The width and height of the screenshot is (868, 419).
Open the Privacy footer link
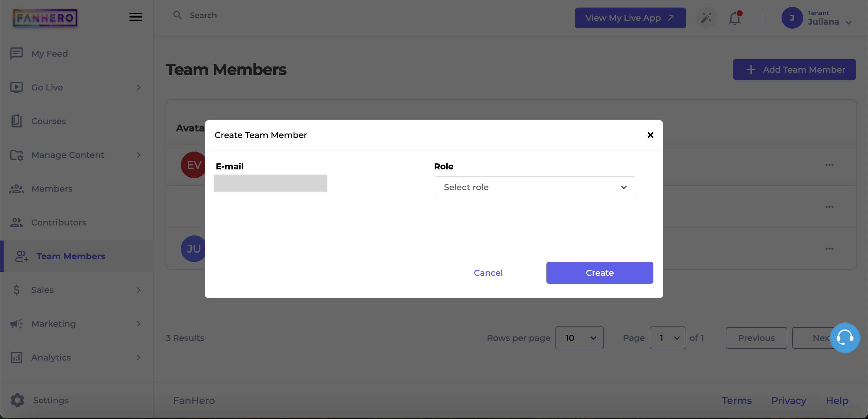[788, 400]
